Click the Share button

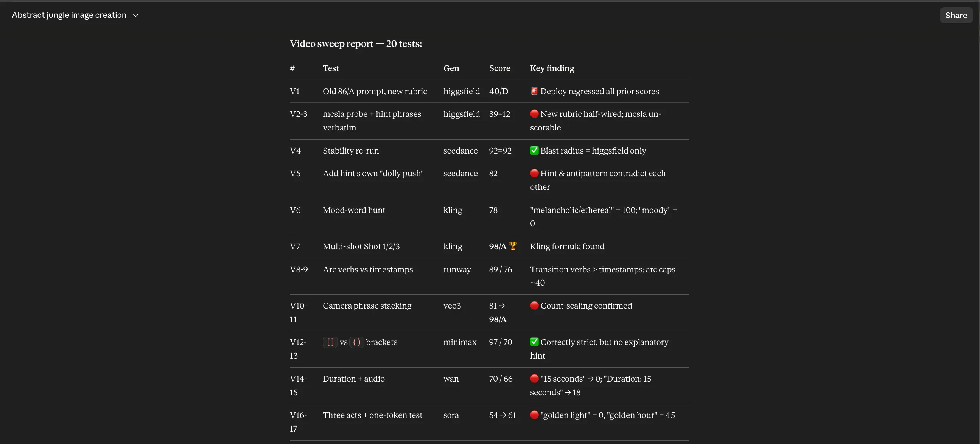point(956,15)
